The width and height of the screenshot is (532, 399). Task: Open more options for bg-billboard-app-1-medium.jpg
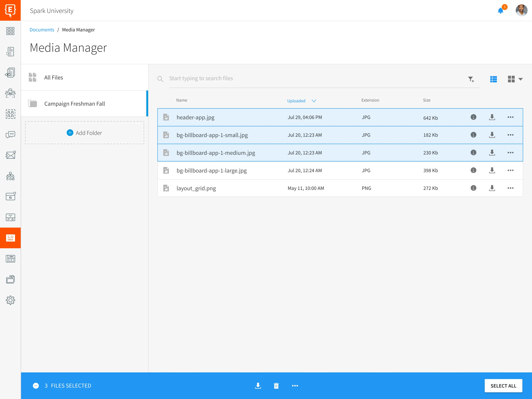pos(510,153)
